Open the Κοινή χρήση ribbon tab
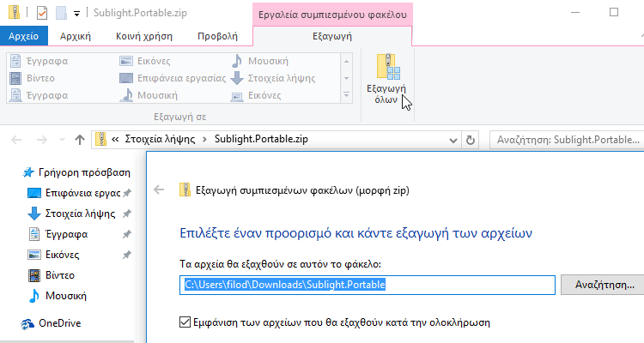 (144, 36)
